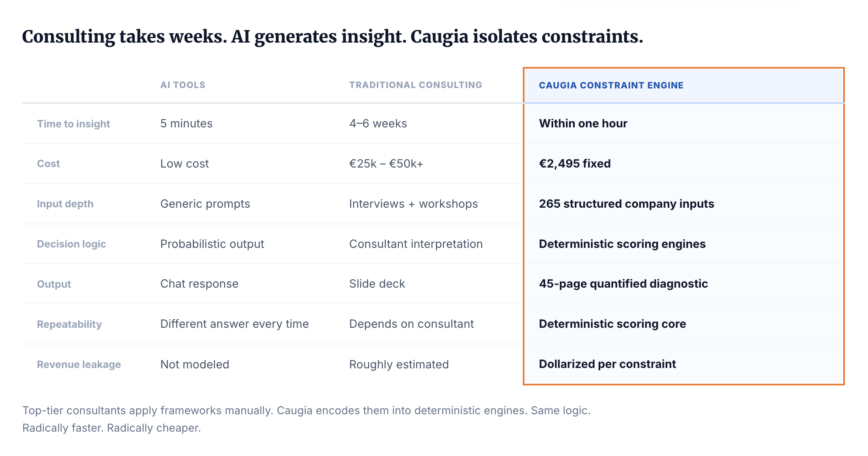
Task: Click 'Different answer every time' cell
Action: click(234, 324)
